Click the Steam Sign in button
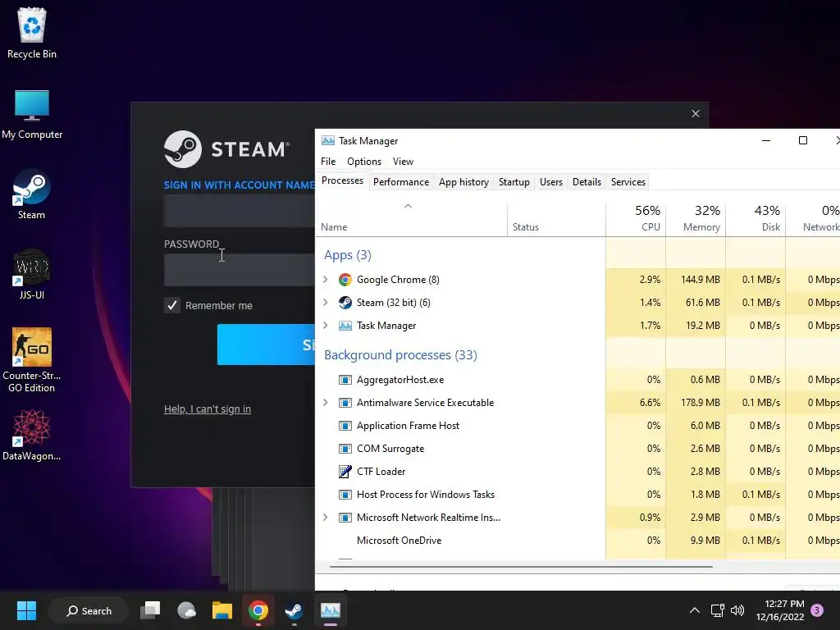 coord(267,345)
